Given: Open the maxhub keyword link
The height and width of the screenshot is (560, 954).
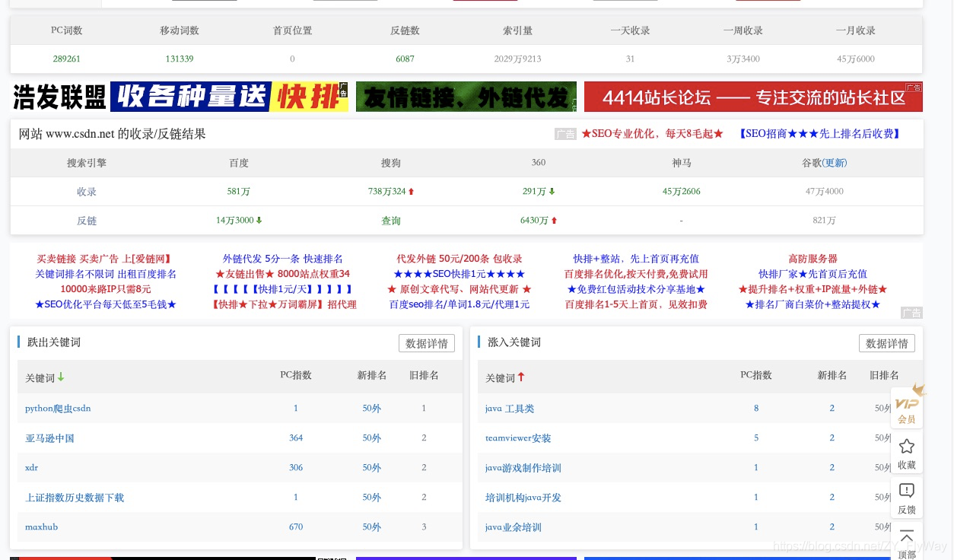Looking at the screenshot, I should click(x=41, y=527).
